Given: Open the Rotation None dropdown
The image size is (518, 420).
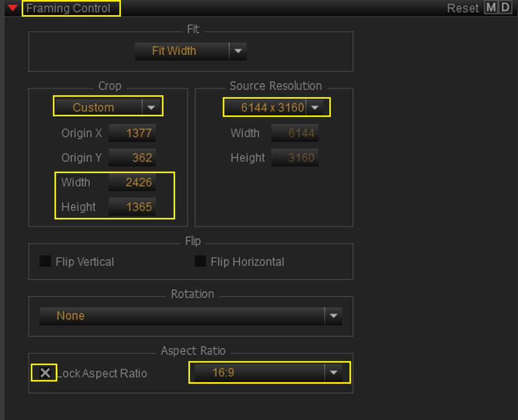Looking at the screenshot, I should pyautogui.click(x=191, y=316).
